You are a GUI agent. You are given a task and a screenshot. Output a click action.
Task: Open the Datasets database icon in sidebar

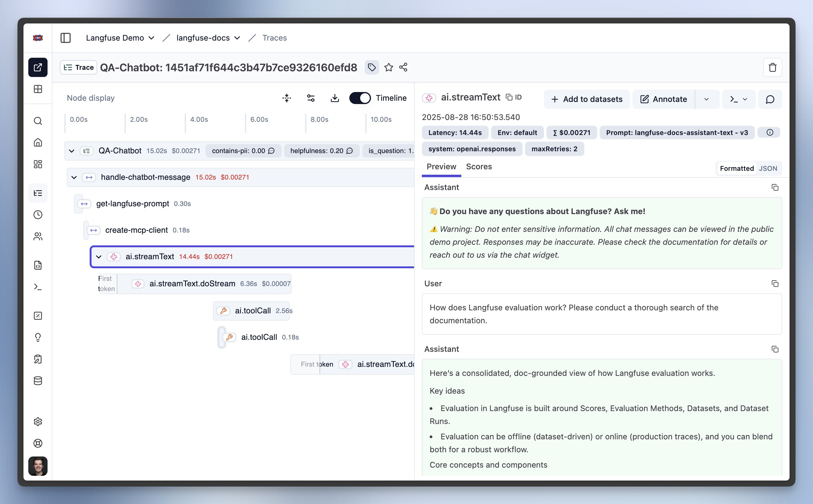click(38, 380)
